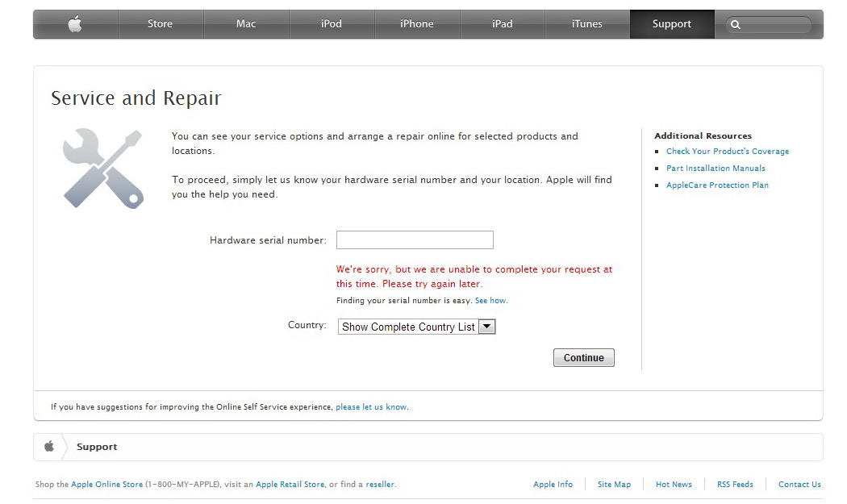Click the reseller link
Image resolution: width=847 pixels, height=504 pixels.
coord(380,484)
